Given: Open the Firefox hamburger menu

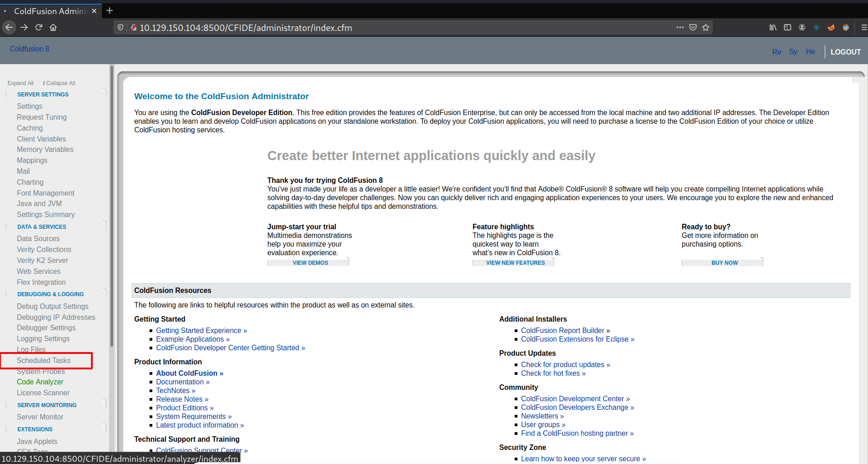Looking at the screenshot, I should tap(863, 27).
